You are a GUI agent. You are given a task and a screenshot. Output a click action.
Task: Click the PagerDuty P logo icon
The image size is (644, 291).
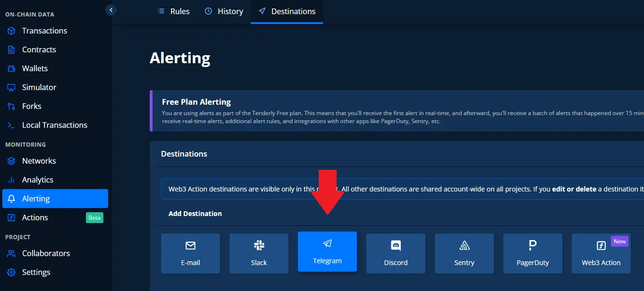pyautogui.click(x=533, y=245)
